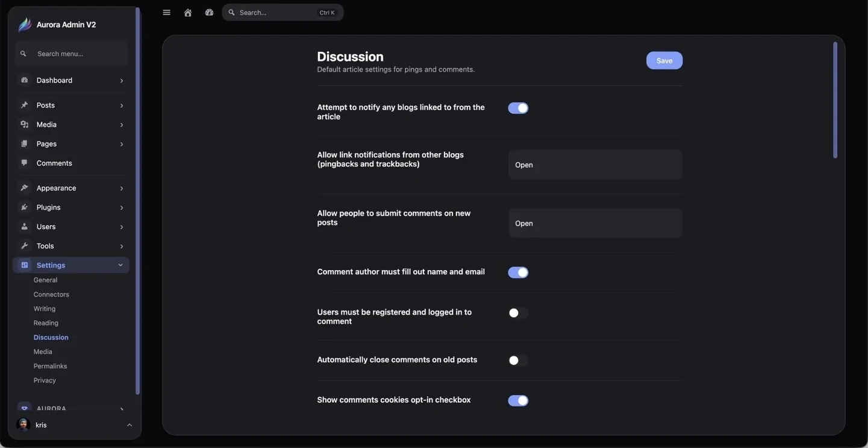Click the Posts pin icon
Screen dimensions: 868x448
[x=25, y=106]
